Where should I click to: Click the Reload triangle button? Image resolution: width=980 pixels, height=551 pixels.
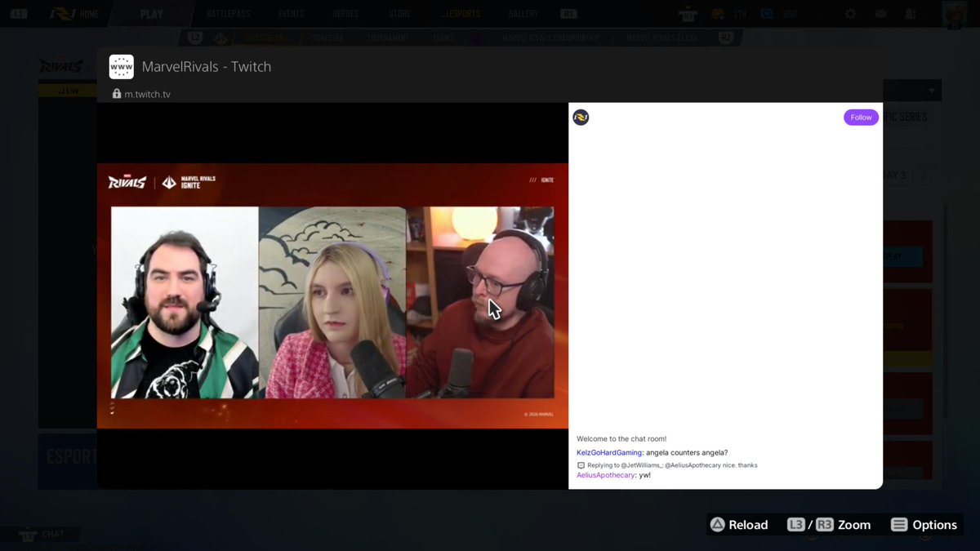[x=718, y=525]
